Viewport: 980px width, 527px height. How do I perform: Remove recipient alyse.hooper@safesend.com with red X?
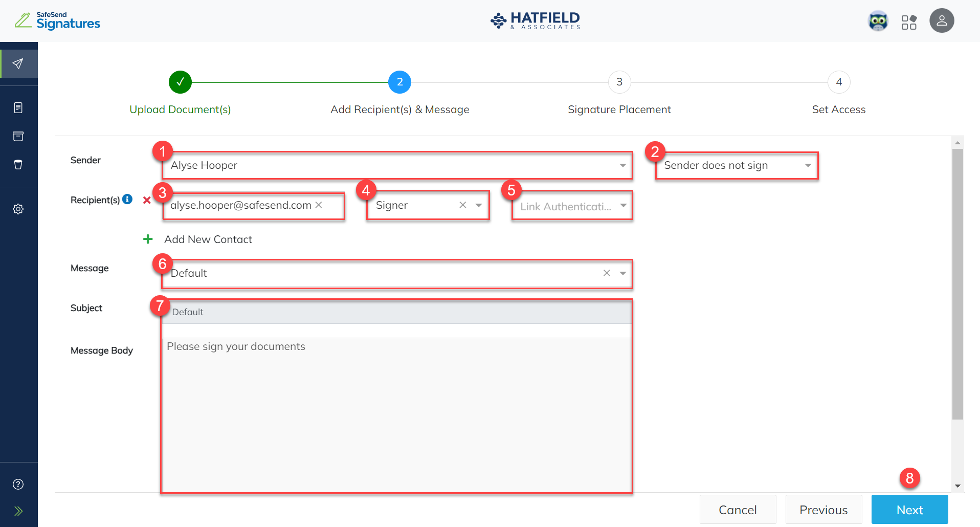click(x=147, y=201)
